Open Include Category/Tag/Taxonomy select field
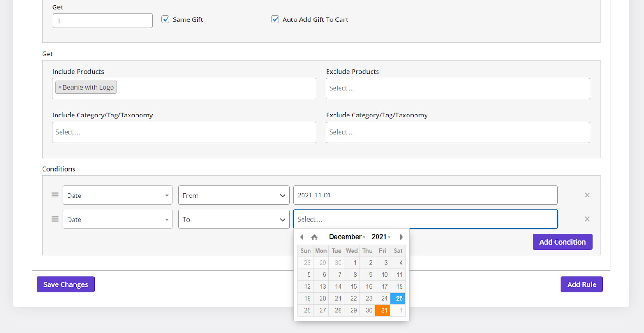Viewport: 644px width, 333px height. (184, 132)
